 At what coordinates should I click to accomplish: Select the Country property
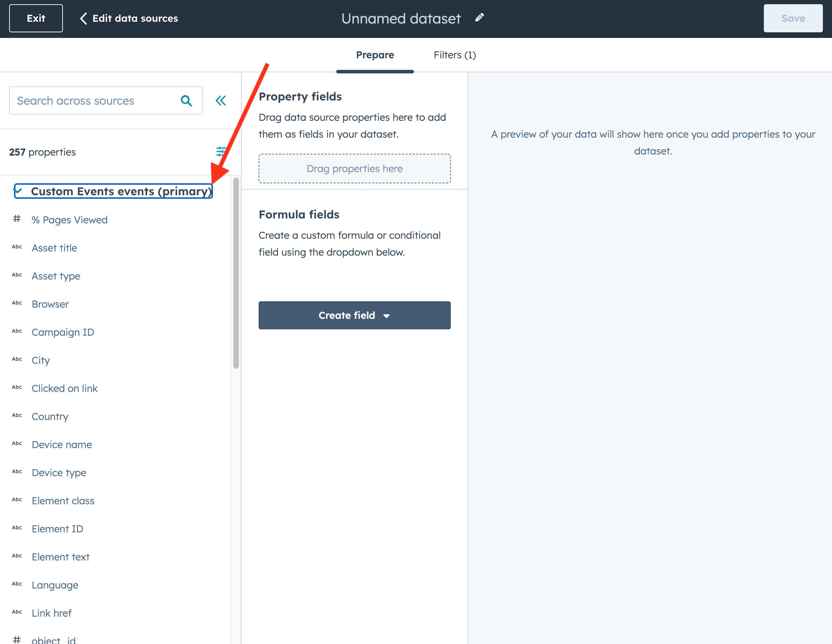pyautogui.click(x=50, y=417)
